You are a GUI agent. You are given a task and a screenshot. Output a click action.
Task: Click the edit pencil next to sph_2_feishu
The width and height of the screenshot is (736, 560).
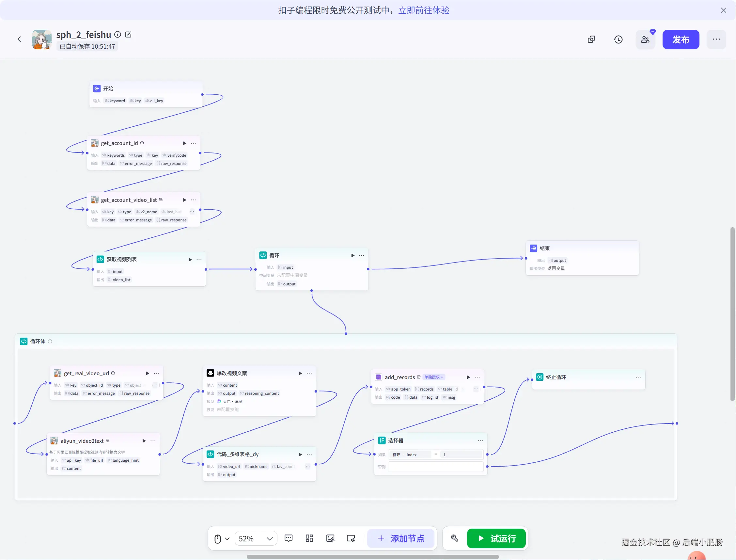(128, 35)
